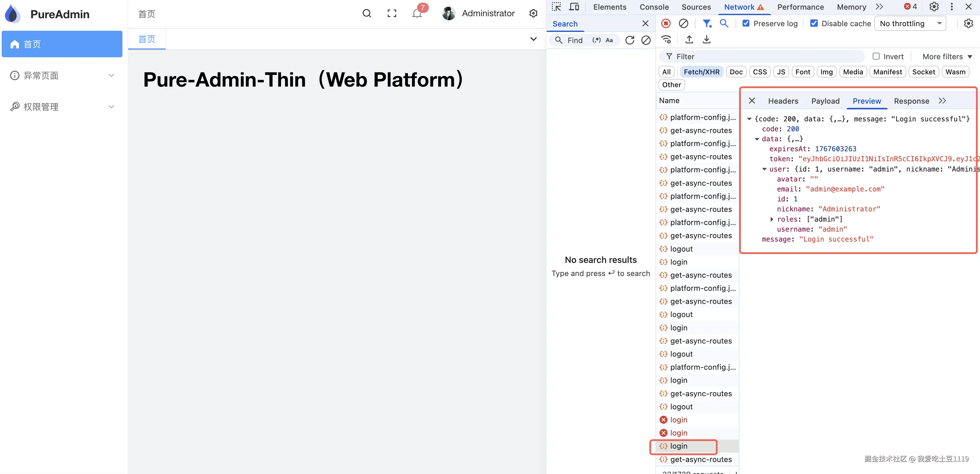The image size is (980, 474).
Task: Uncheck the Disable cache checkbox
Action: point(814,24)
